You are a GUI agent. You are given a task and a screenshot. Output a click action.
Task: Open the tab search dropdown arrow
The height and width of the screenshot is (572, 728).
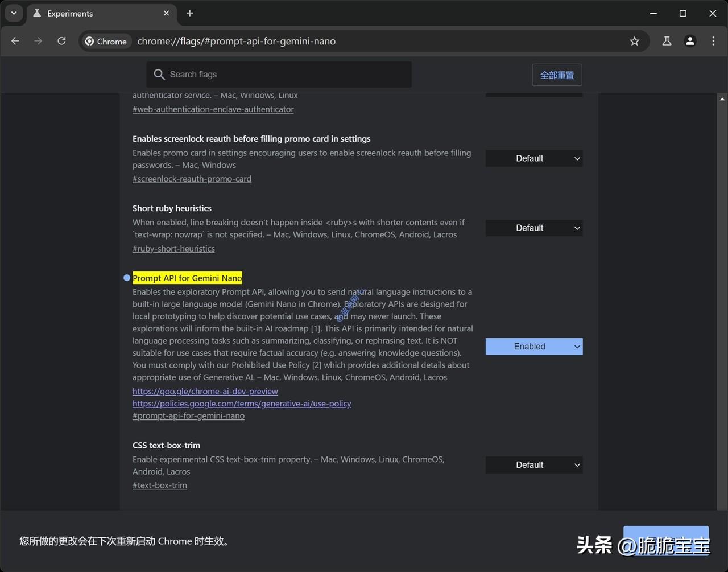point(14,13)
